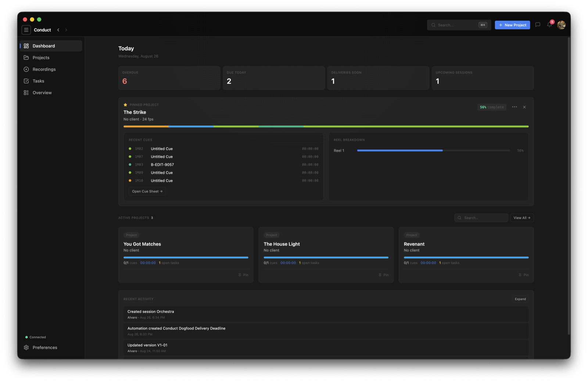Open the Tasks page

[51, 81]
